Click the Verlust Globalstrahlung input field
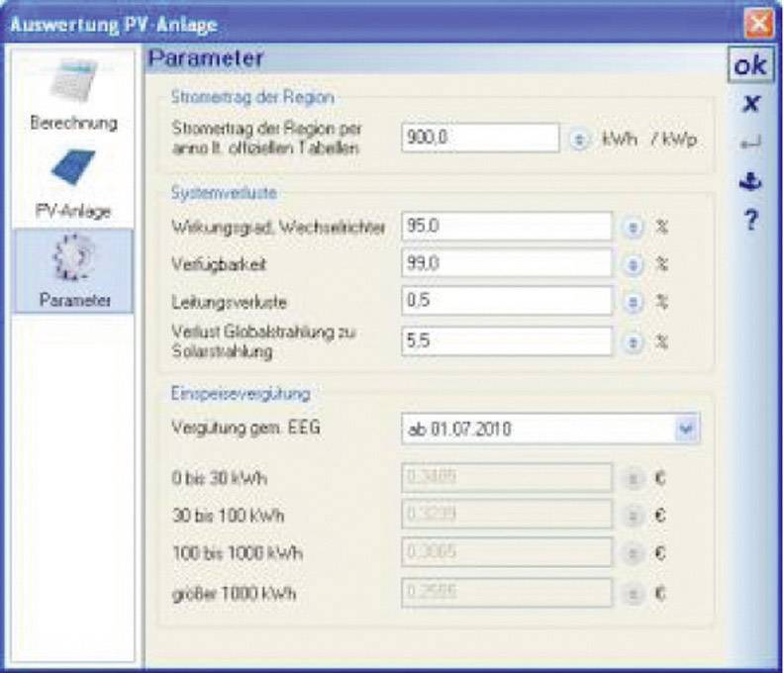 coord(507,341)
